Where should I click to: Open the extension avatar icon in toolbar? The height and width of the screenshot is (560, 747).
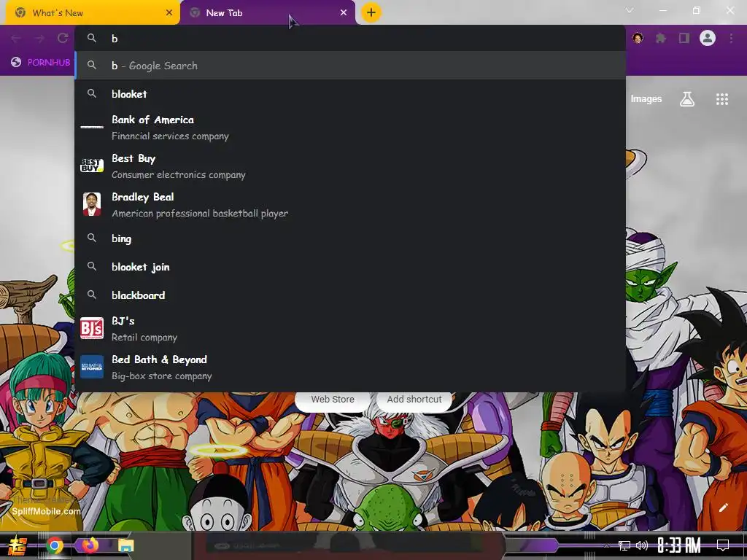(638, 38)
